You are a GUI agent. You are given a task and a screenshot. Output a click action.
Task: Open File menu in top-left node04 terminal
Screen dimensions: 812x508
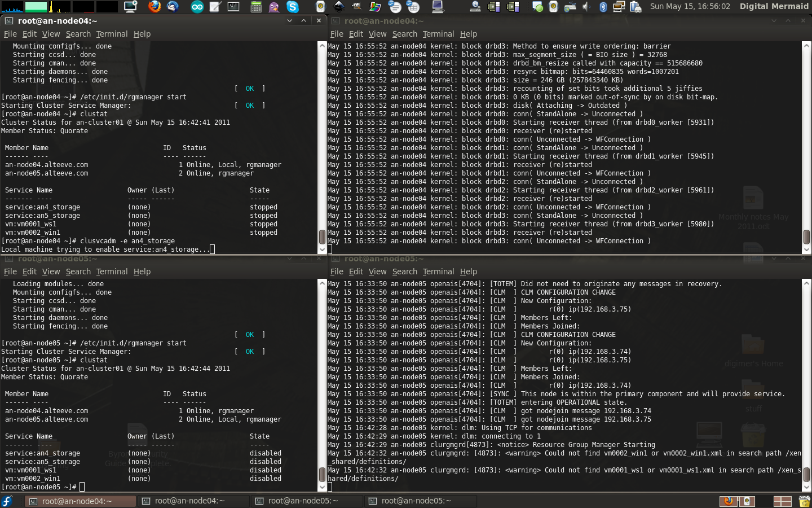click(10, 34)
